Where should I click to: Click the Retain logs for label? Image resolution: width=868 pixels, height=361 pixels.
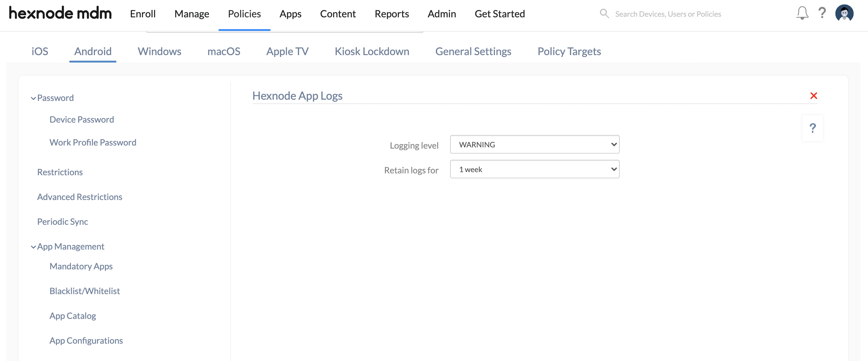pos(411,170)
